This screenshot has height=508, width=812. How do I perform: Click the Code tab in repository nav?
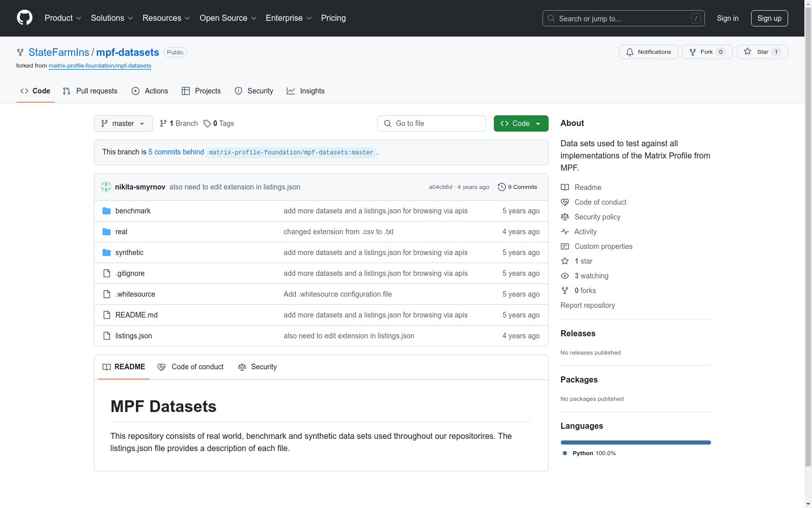(36, 91)
